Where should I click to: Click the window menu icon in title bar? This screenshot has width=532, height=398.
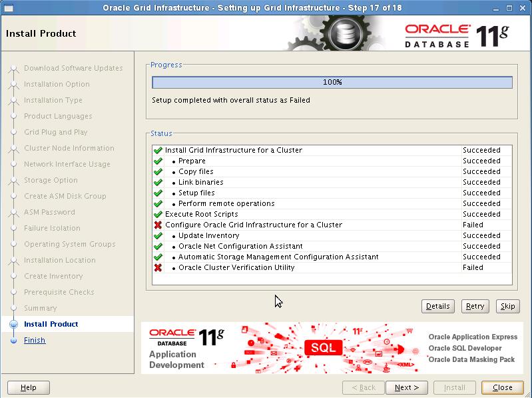click(x=9, y=8)
